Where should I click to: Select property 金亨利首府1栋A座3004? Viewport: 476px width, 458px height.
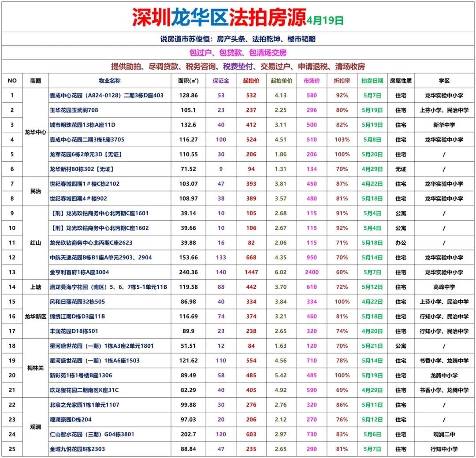coord(79,272)
